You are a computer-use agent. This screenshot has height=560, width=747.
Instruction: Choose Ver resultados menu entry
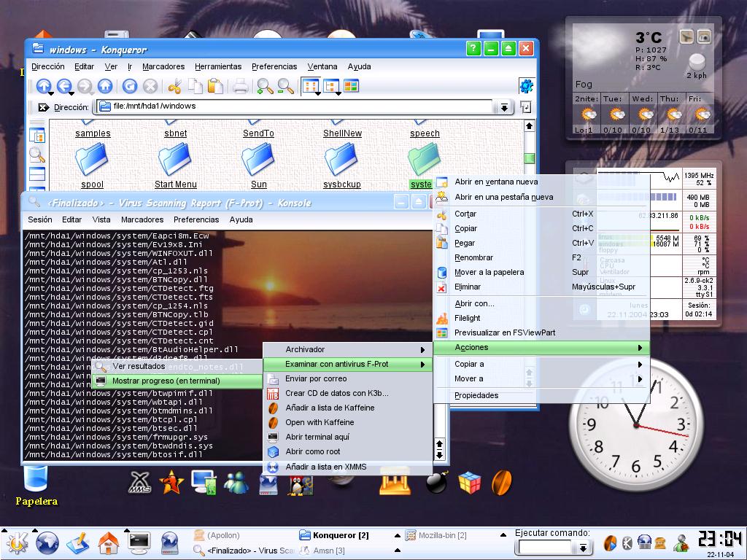pos(177,367)
